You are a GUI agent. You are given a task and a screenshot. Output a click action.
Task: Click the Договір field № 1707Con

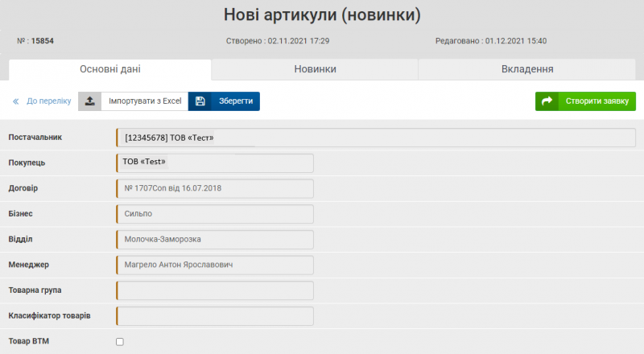click(x=215, y=188)
